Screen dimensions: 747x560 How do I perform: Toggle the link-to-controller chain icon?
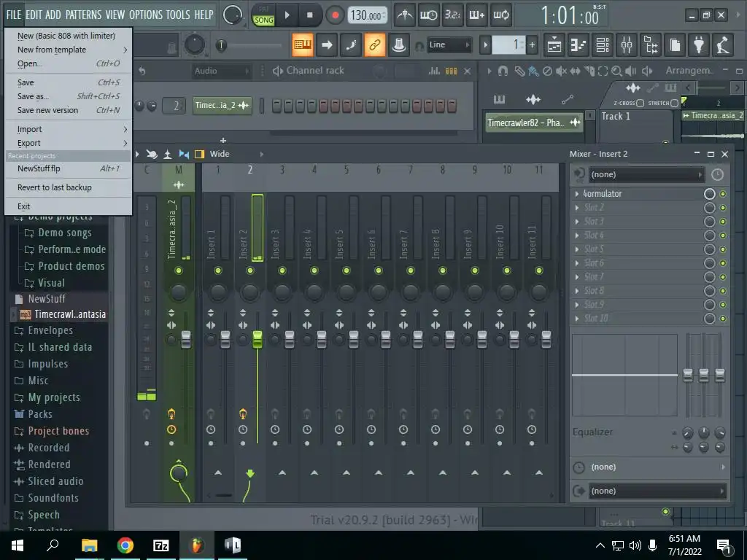tap(374, 45)
